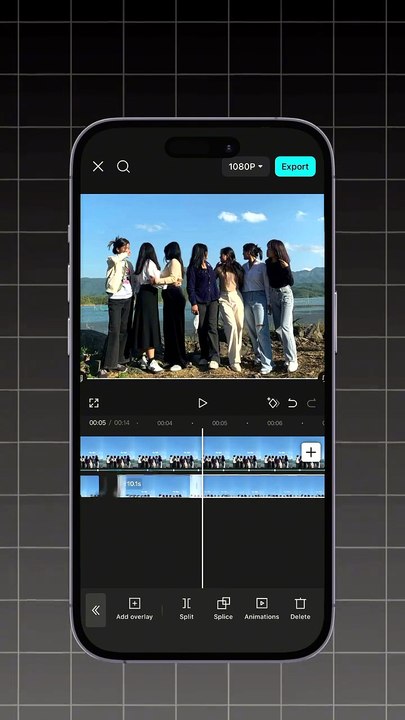Tap the Export button

coord(295,166)
